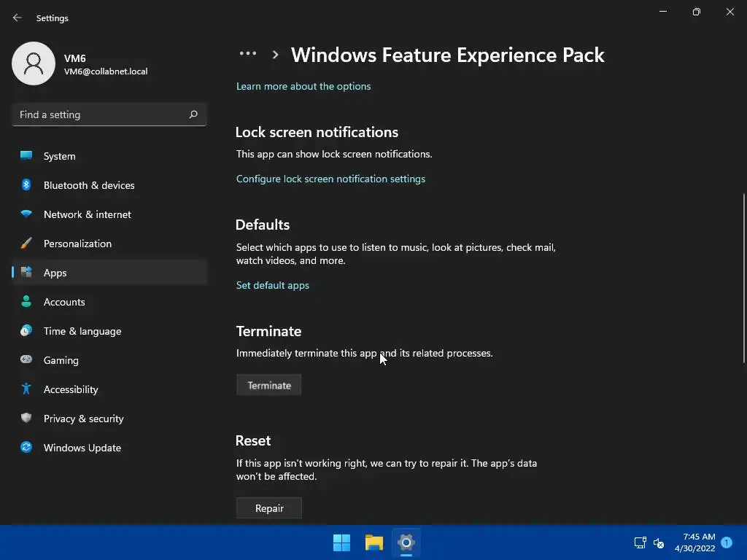This screenshot has width=747, height=560.
Task: Click the search magnifier icon
Action: [x=193, y=114]
